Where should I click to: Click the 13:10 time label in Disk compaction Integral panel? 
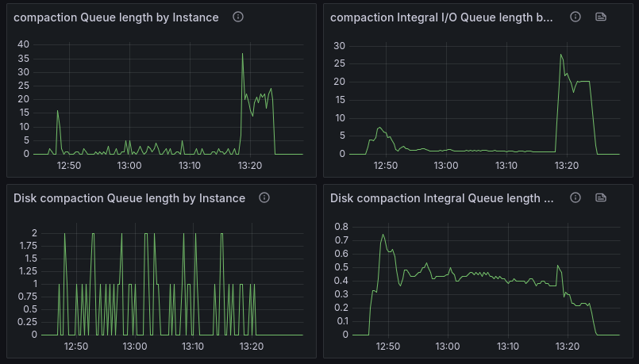tap(506, 347)
